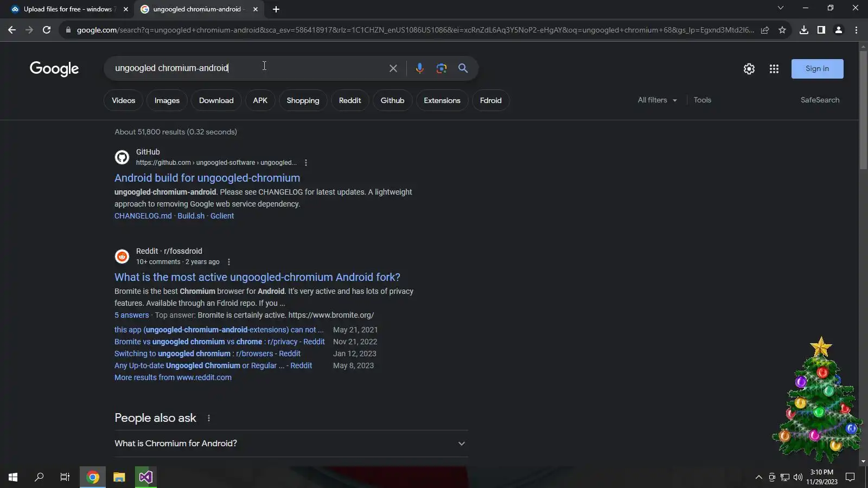The image size is (868, 488).
Task: Reload the current page
Action: pos(47,30)
